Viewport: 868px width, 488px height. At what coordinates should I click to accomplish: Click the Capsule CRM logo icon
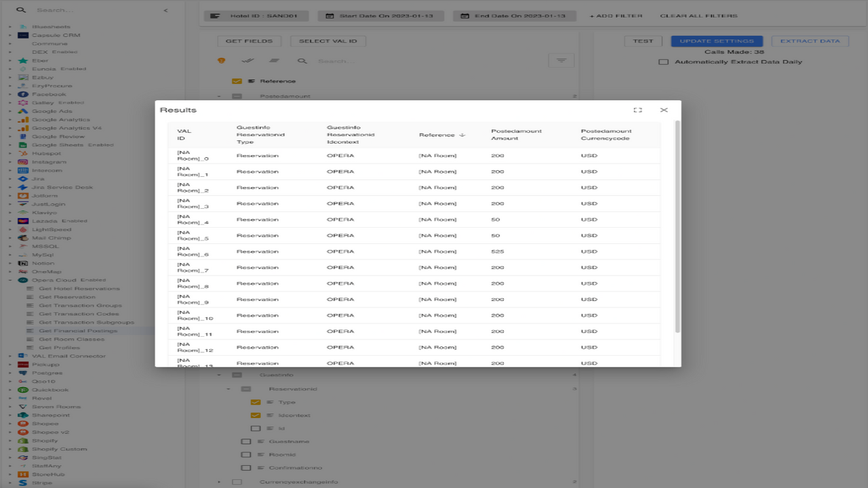[23, 35]
